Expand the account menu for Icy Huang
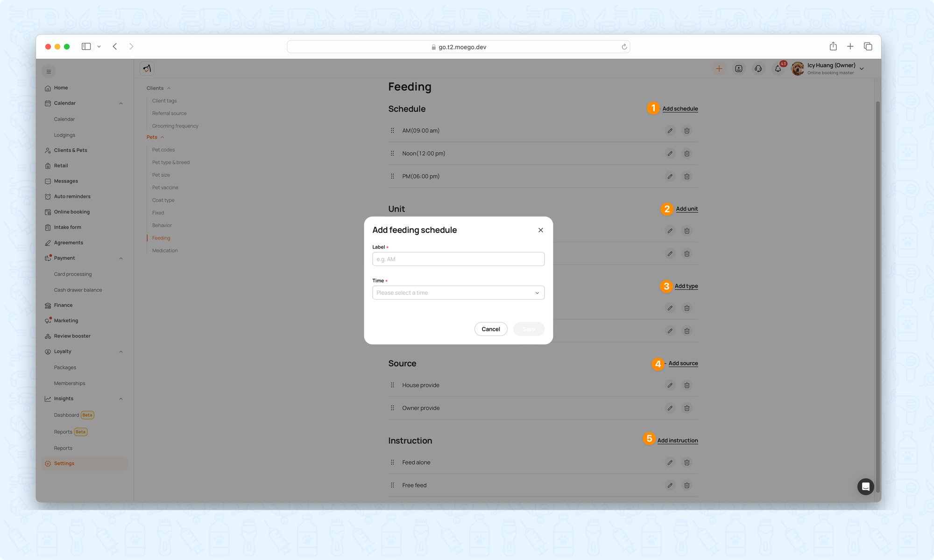 [862, 69]
